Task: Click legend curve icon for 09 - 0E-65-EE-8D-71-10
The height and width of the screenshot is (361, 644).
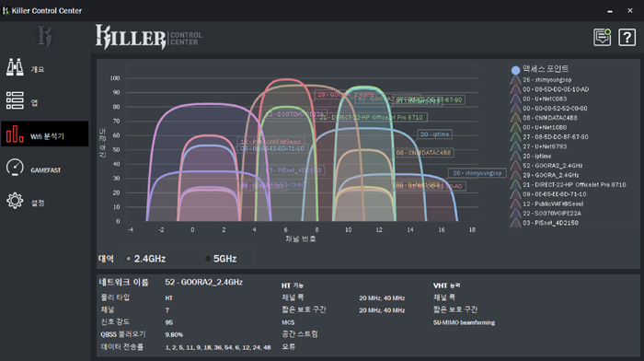Action: click(515, 194)
